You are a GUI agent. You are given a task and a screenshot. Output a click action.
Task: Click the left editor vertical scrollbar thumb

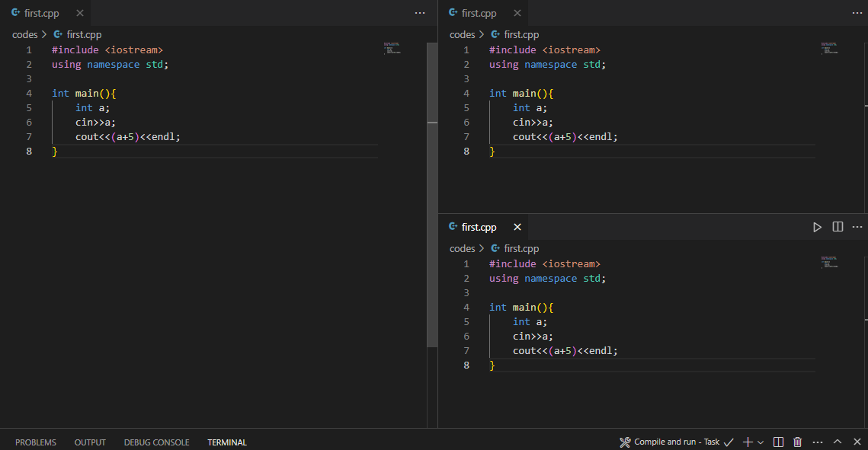[x=432, y=195]
